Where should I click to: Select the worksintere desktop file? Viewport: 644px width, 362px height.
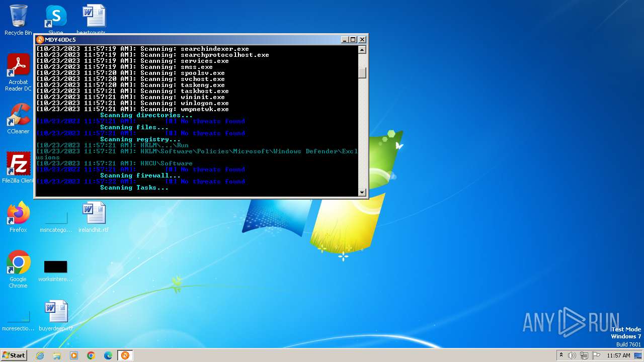[55, 271]
